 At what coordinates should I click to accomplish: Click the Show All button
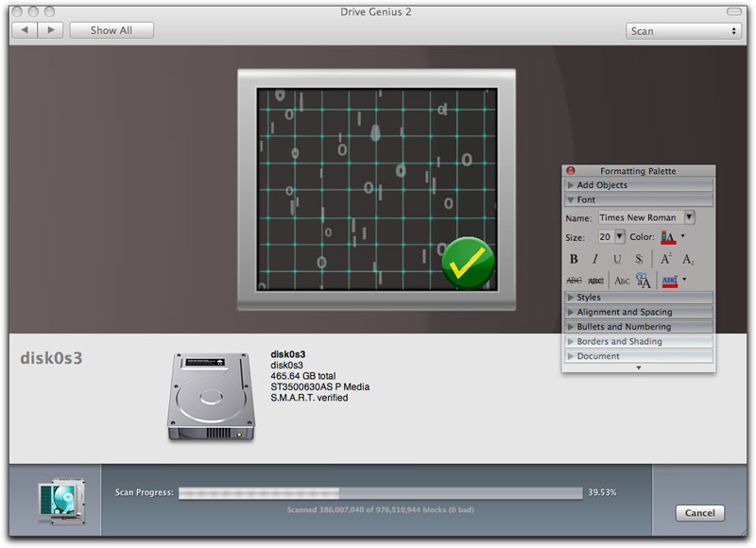(x=112, y=30)
